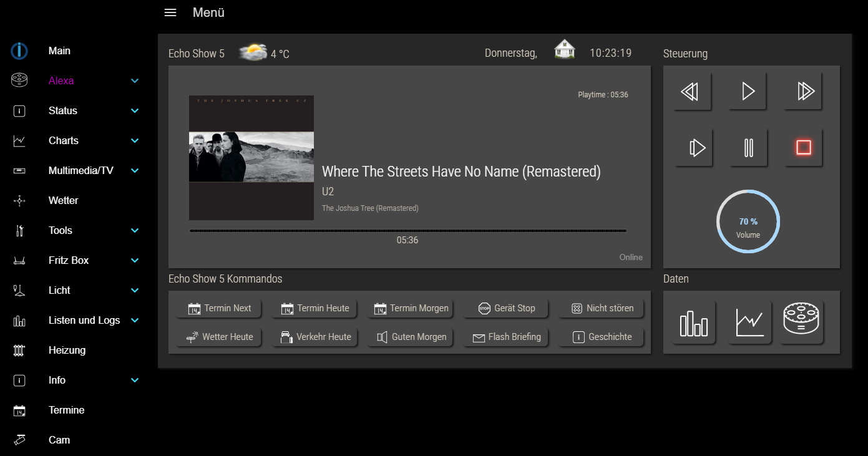Open the hamburger menu icon beside Menü
This screenshot has height=456, width=868.
point(170,12)
